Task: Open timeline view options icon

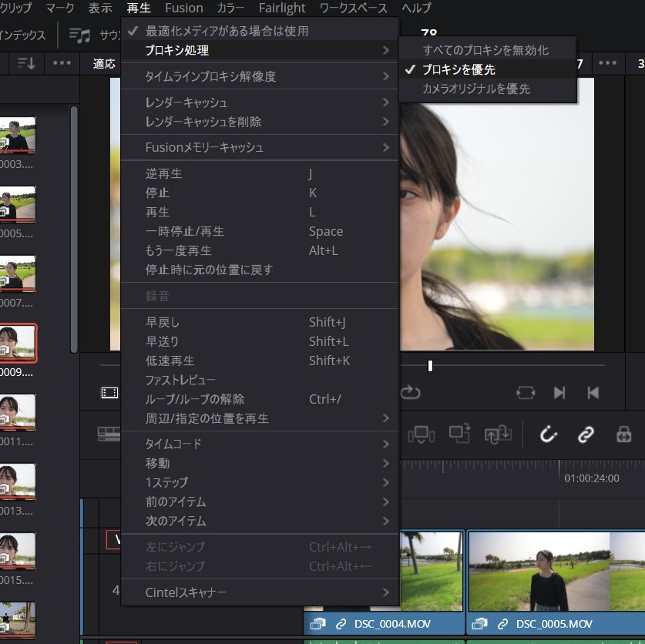Action: coord(109,434)
